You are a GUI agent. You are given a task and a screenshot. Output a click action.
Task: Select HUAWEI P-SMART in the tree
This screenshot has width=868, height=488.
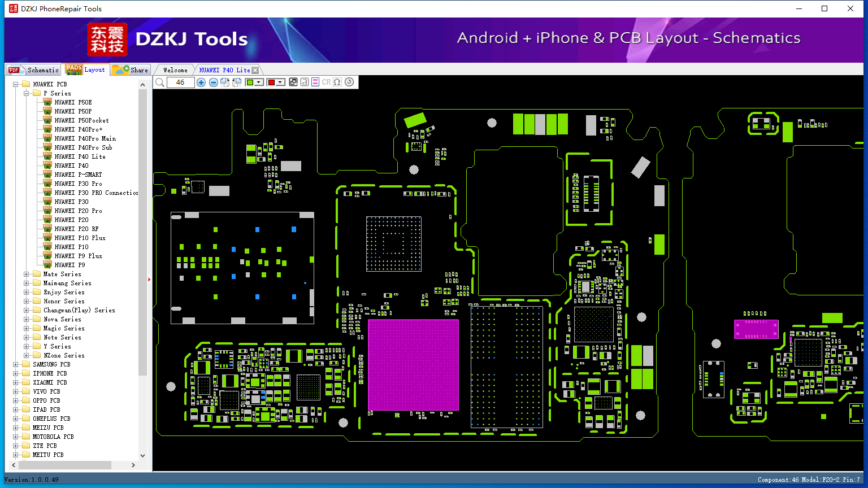(78, 175)
